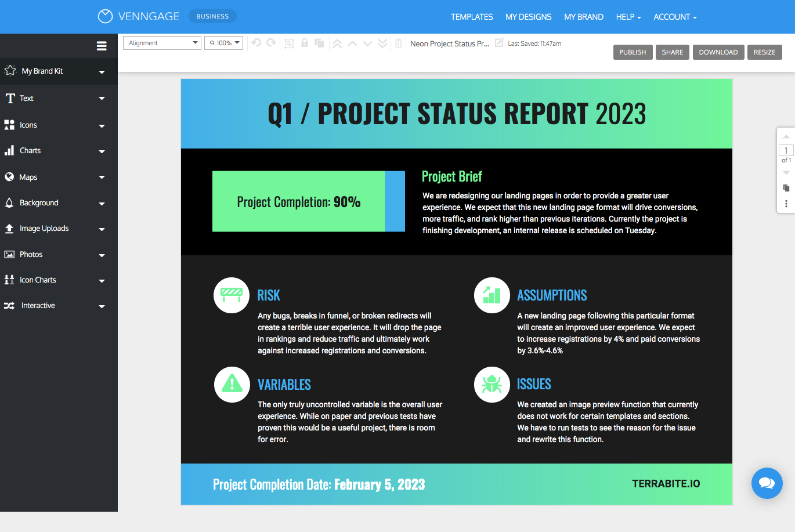The width and height of the screenshot is (795, 532).
Task: Click the page number input field
Action: point(785,150)
